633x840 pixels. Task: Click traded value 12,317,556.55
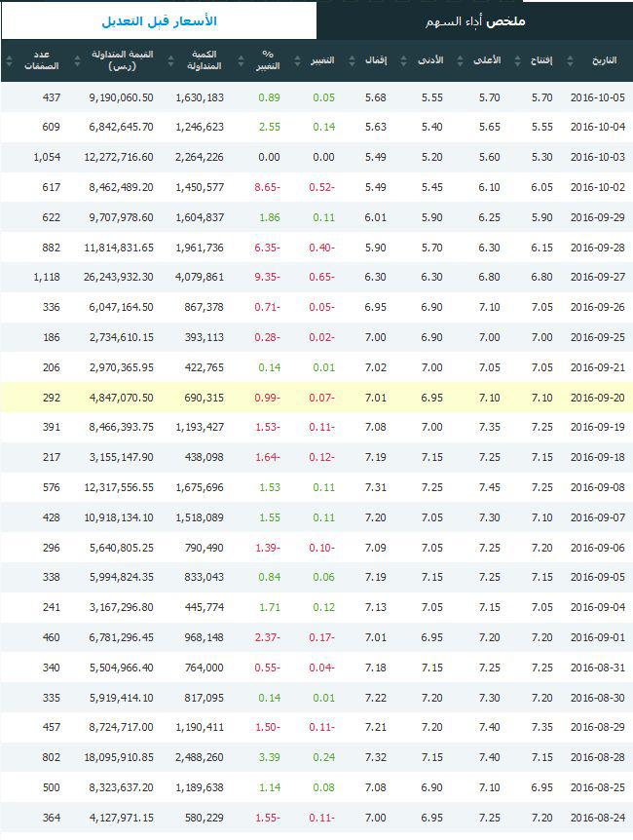(119, 487)
